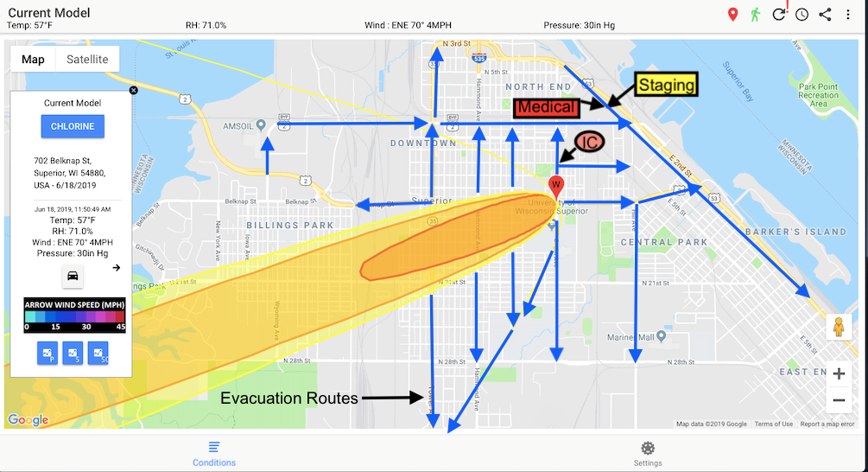Click the Terms of Use link
The width and height of the screenshot is (868, 472).
click(x=773, y=424)
